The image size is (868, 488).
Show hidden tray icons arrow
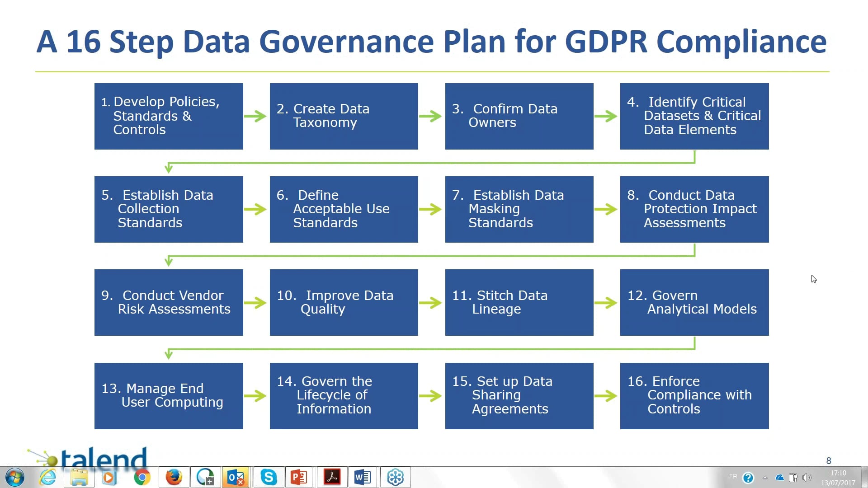[765, 478]
